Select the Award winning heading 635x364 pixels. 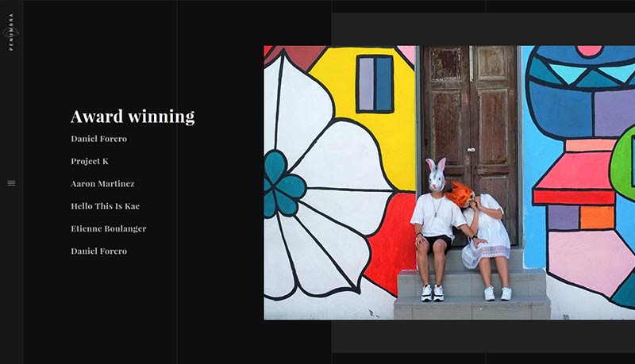click(133, 117)
